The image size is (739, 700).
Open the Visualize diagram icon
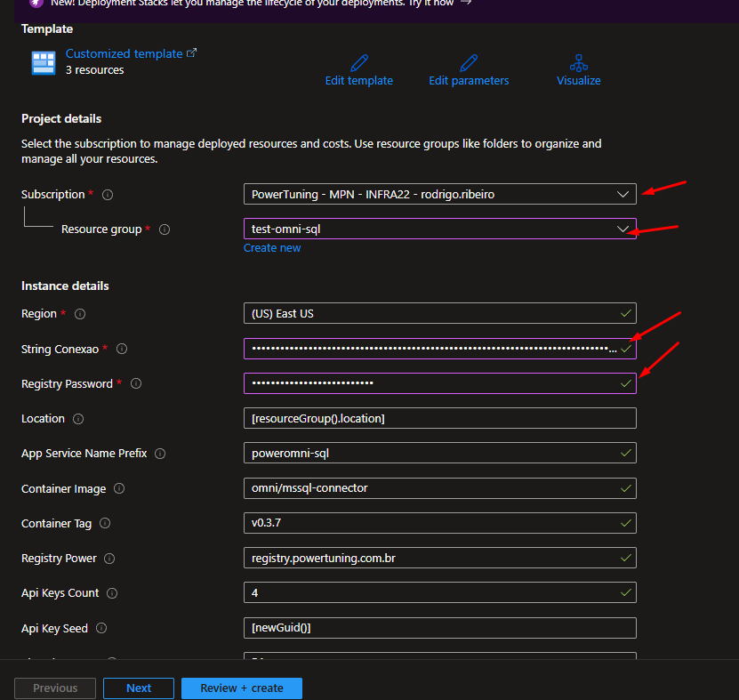coord(579,63)
